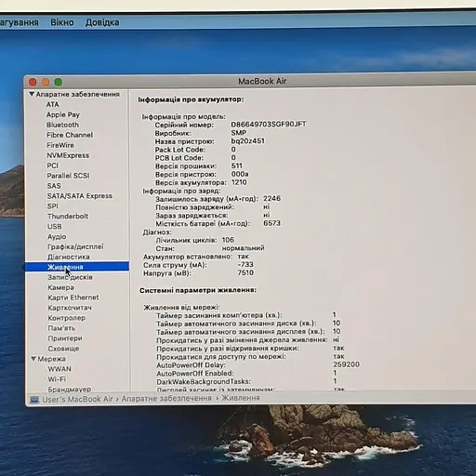This screenshot has width=476, height=476.
Task: Click Живлення in the path bar
Action: [241, 398]
